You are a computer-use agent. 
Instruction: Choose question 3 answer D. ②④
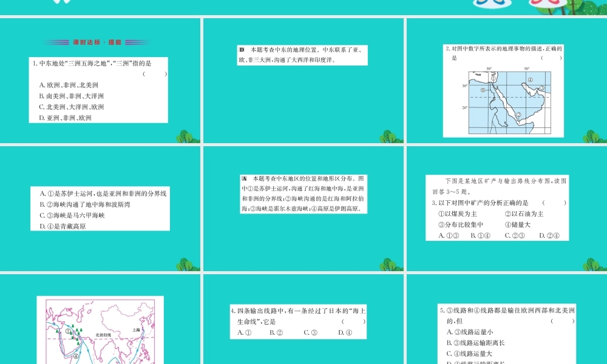(x=549, y=235)
